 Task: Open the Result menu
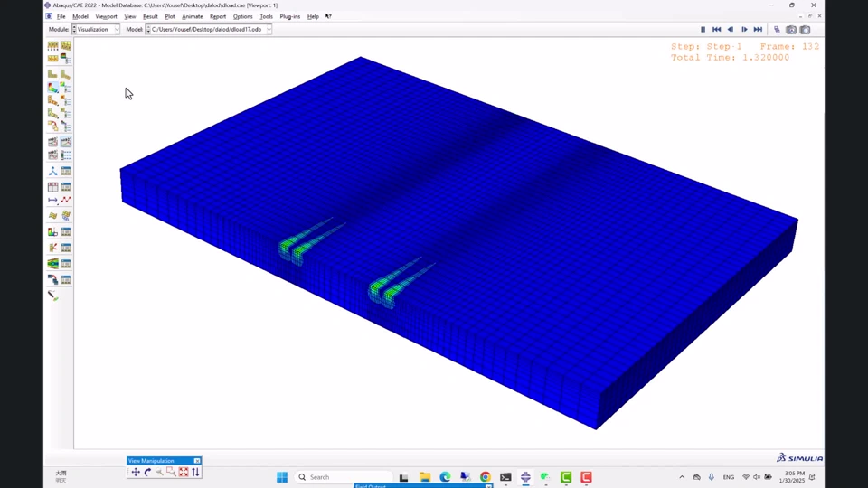point(150,16)
